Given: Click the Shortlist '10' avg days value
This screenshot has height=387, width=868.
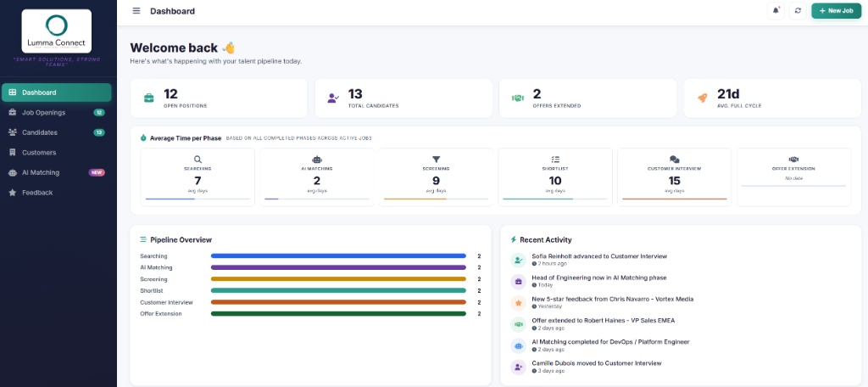Looking at the screenshot, I should 555,181.
